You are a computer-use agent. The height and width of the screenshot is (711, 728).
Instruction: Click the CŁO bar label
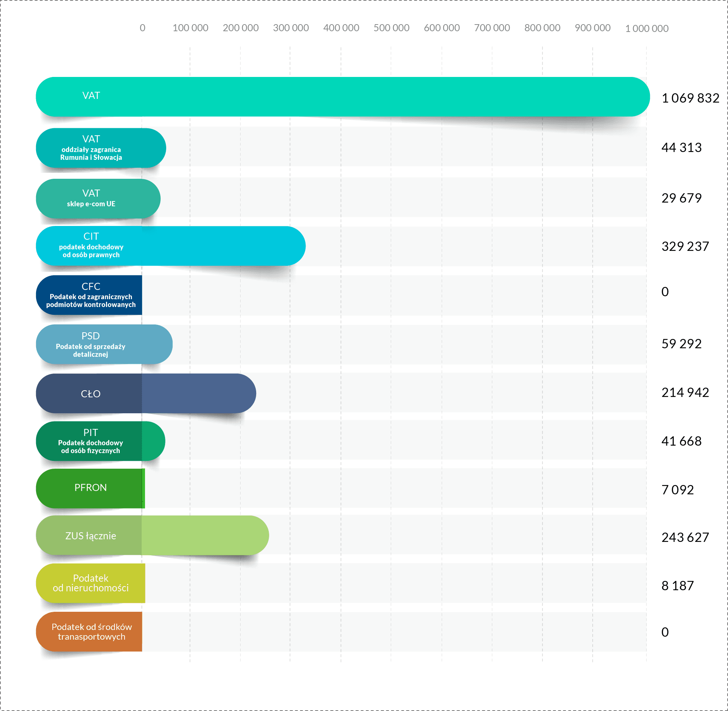coord(90,394)
